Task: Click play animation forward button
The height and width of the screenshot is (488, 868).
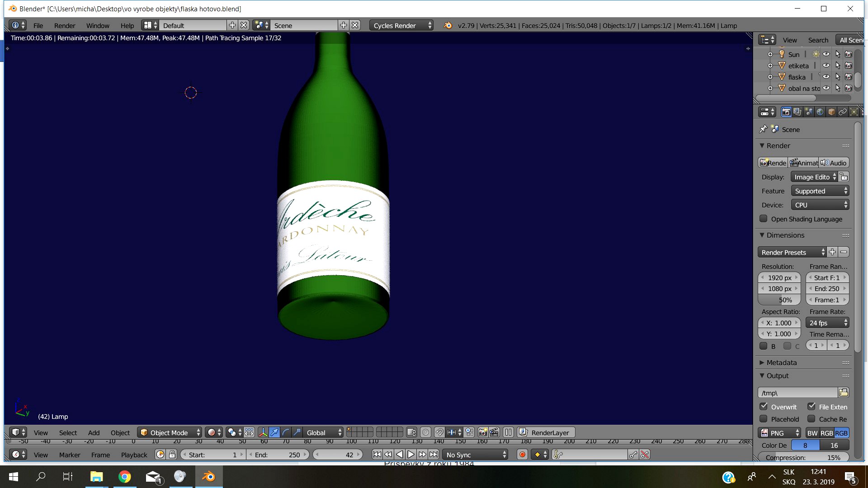Action: pos(411,455)
